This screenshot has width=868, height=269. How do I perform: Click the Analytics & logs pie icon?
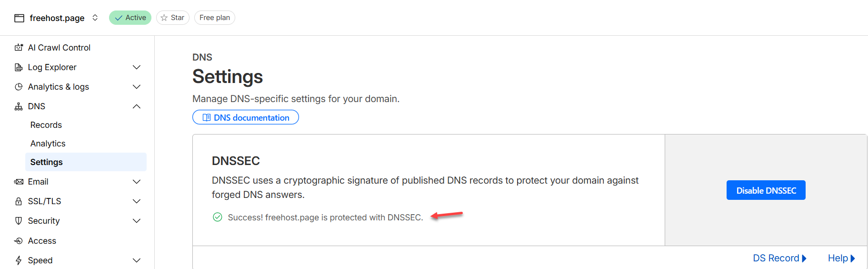(19, 87)
